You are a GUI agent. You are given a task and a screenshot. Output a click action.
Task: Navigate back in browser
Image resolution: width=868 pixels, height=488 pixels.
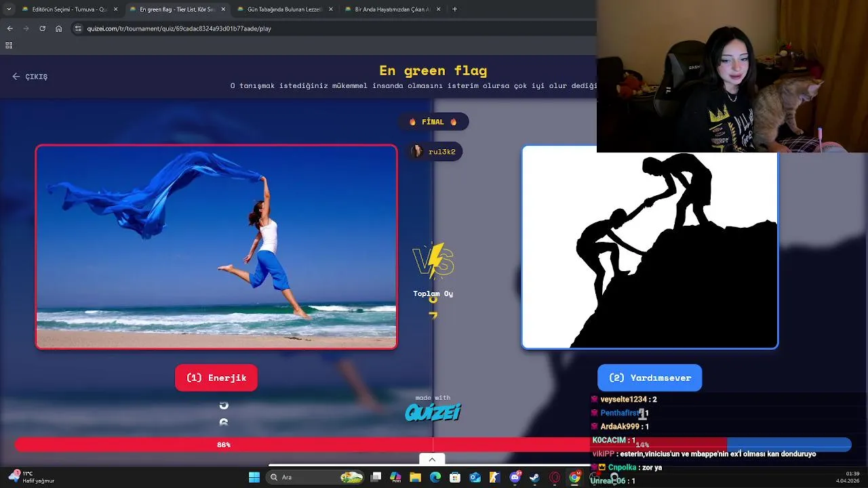point(9,28)
